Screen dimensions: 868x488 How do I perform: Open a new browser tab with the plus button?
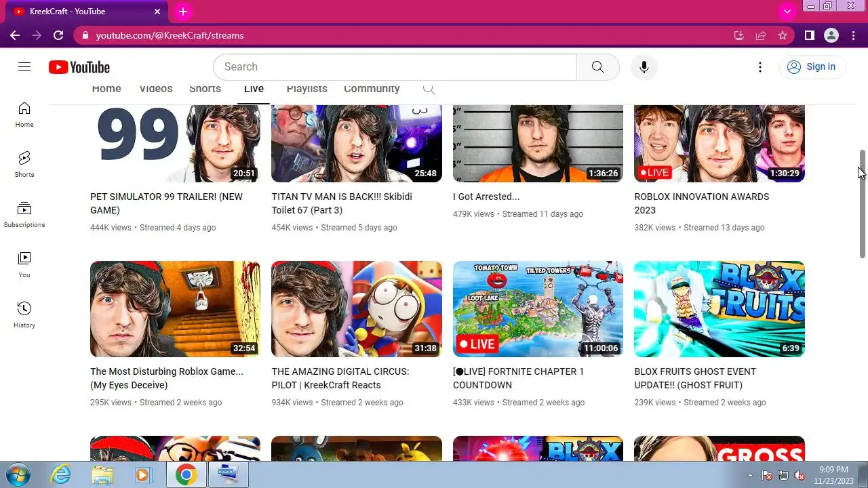pos(182,12)
